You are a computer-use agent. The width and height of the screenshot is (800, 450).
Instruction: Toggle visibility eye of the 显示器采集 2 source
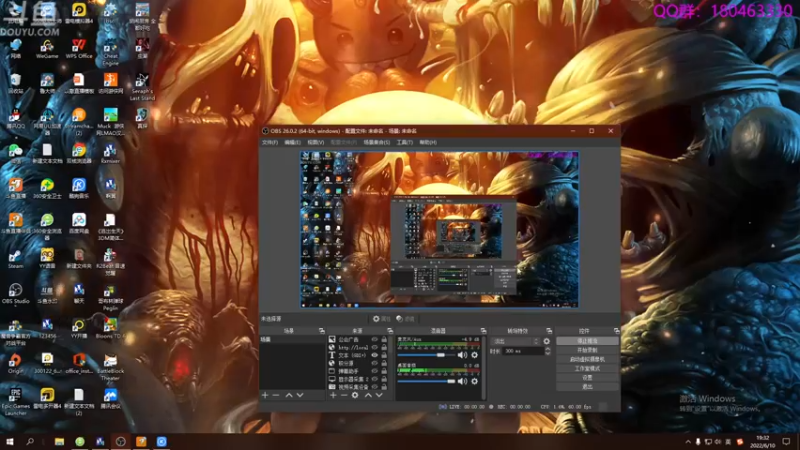click(374, 379)
